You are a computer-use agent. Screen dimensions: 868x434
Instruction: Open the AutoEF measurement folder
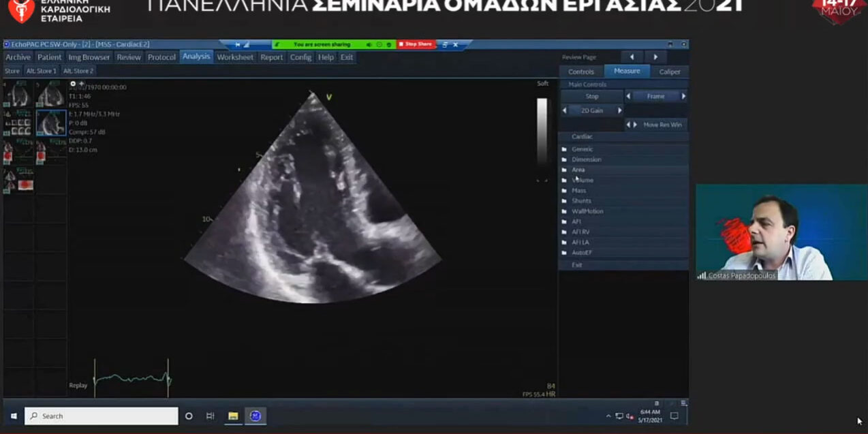(581, 253)
